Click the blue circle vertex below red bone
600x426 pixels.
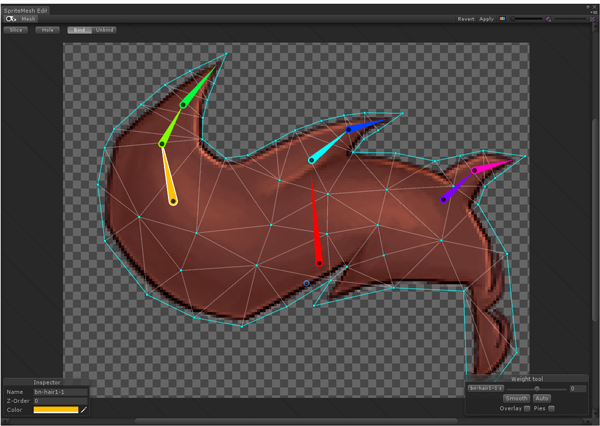[307, 283]
